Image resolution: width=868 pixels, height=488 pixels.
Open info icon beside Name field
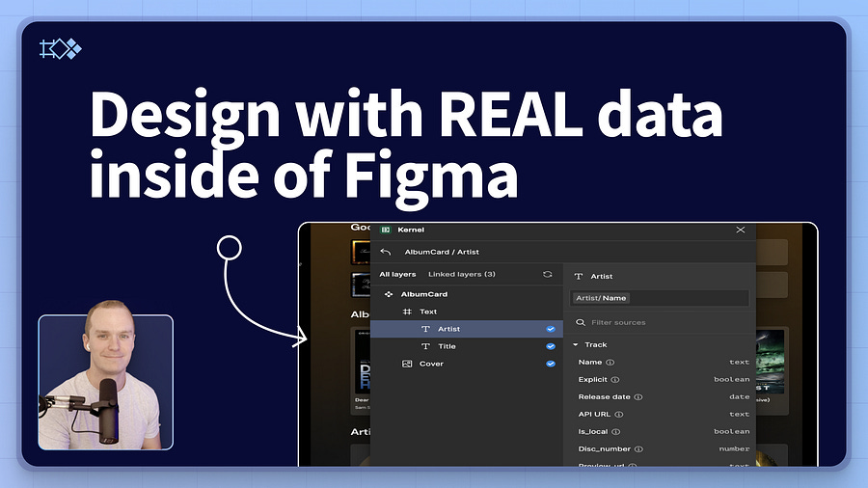(610, 363)
